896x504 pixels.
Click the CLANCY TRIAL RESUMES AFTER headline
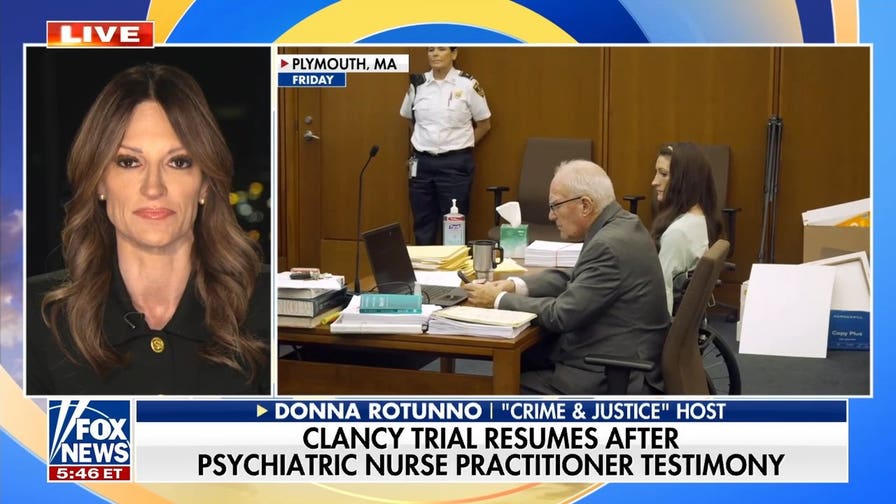(491, 439)
